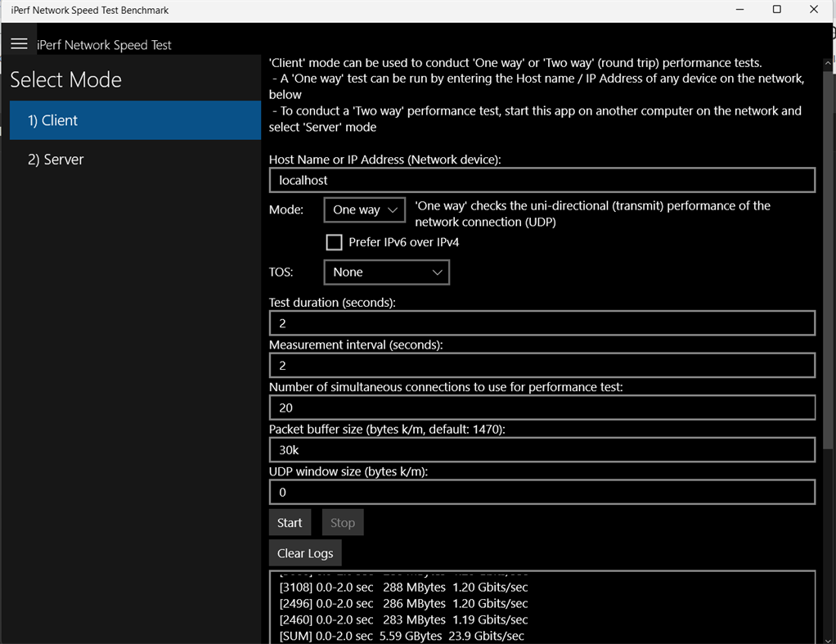
Task: Start the network speed test
Action: point(290,522)
